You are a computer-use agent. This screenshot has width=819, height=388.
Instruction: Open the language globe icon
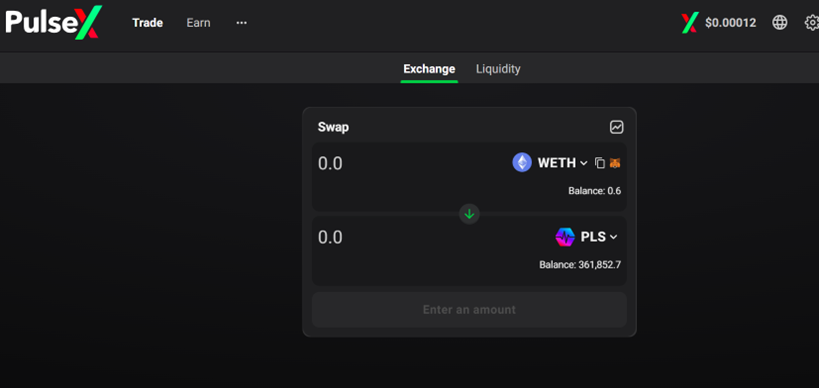(x=779, y=22)
